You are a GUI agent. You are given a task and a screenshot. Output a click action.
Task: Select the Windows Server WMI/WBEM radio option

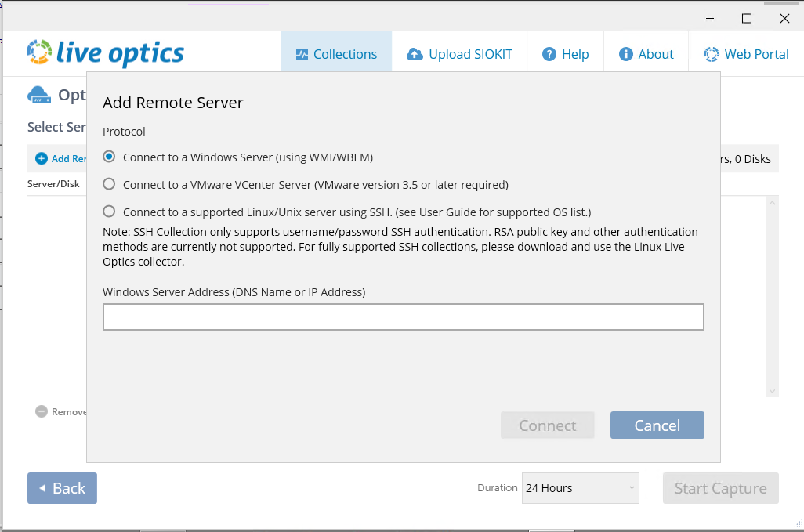coord(109,157)
